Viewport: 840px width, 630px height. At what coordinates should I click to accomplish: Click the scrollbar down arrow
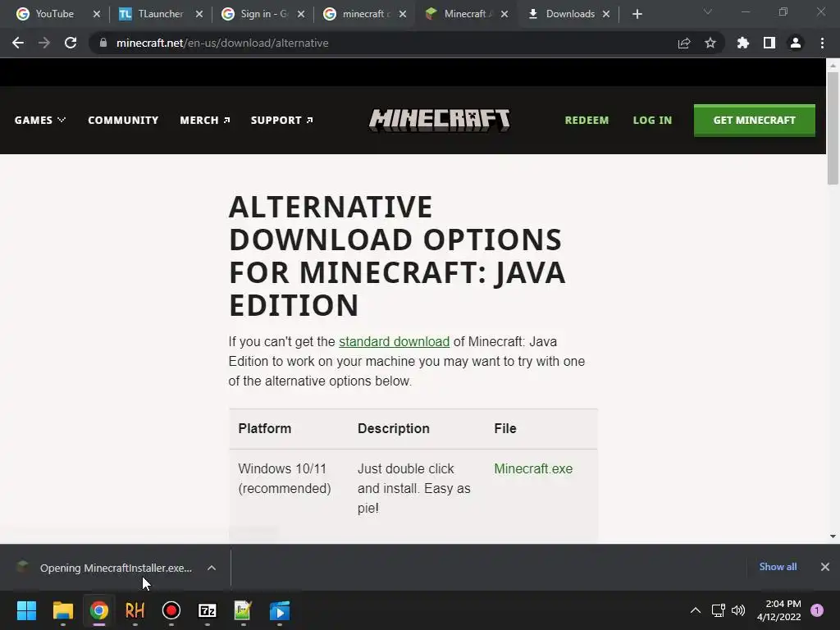pyautogui.click(x=833, y=536)
